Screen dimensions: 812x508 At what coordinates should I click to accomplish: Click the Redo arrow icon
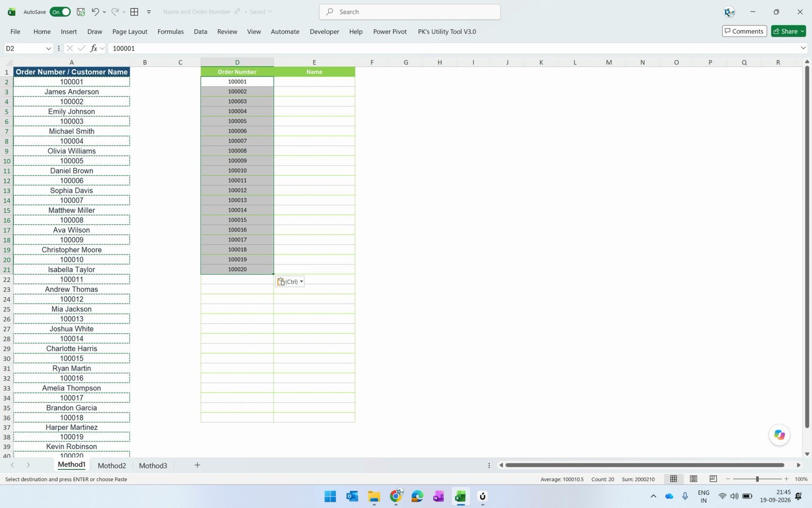coord(115,12)
